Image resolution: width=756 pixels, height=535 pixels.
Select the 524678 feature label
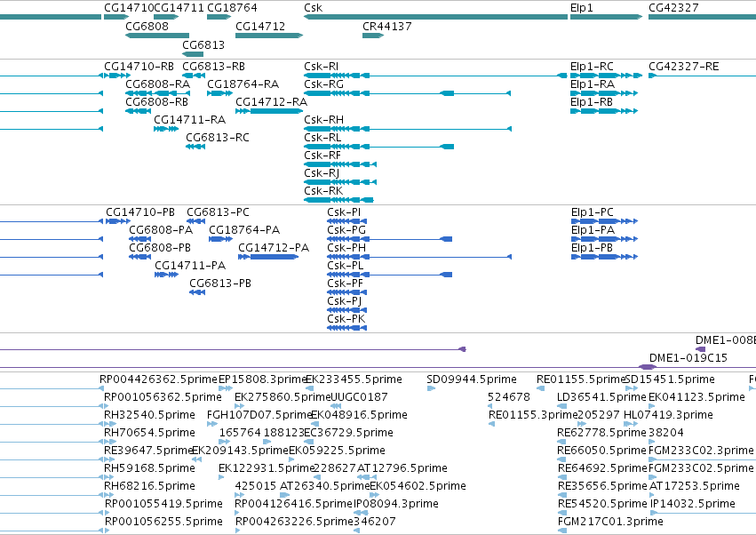click(509, 397)
